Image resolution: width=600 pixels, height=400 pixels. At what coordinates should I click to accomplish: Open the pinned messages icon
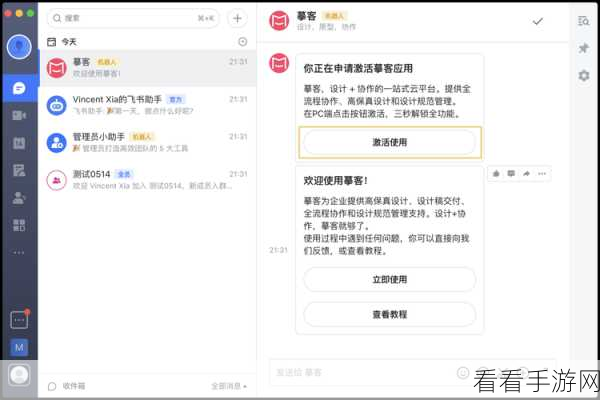click(584, 48)
